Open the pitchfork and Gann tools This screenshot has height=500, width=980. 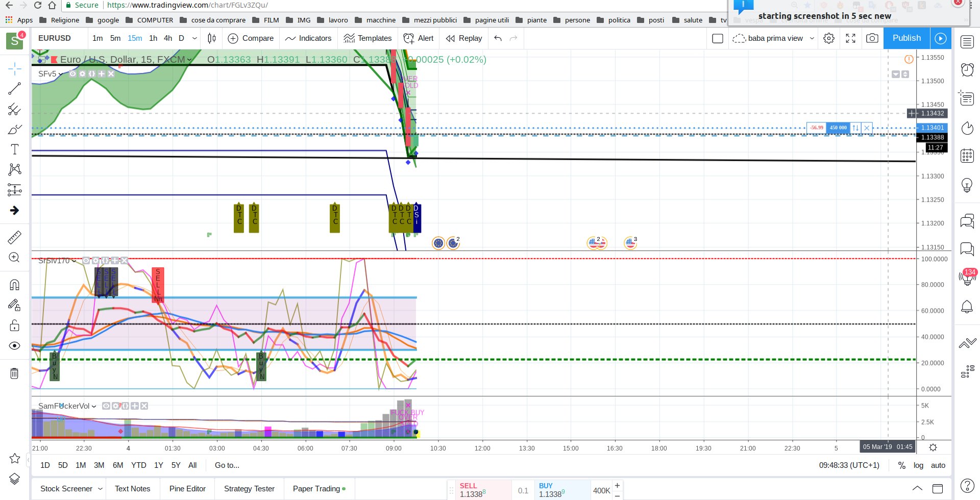tap(15, 109)
